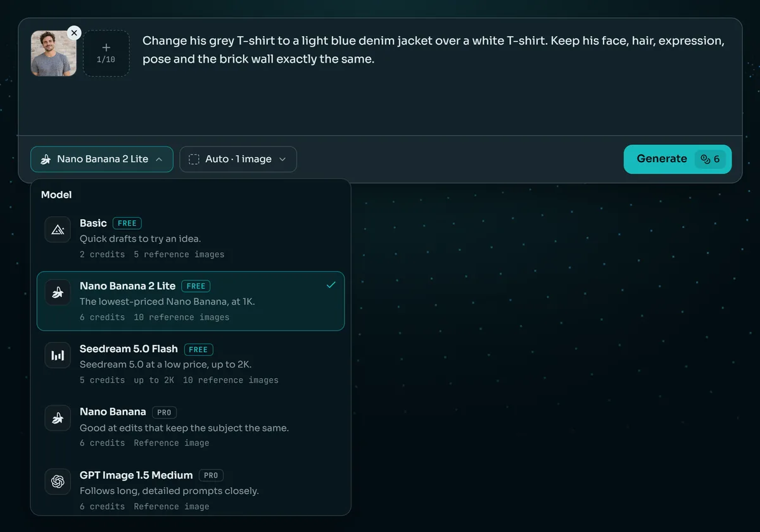Image resolution: width=760 pixels, height=532 pixels.
Task: Click the FREE badge next to Basic
Action: pyautogui.click(x=127, y=223)
